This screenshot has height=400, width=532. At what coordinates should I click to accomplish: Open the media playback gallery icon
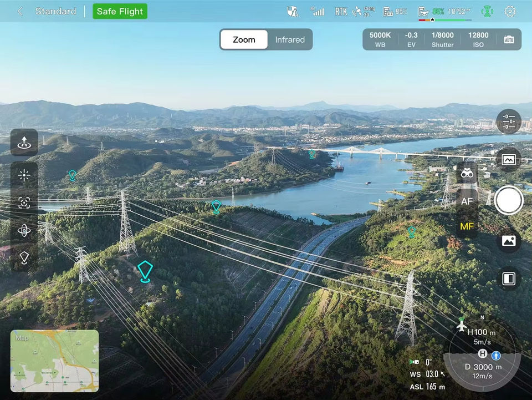[x=508, y=241]
